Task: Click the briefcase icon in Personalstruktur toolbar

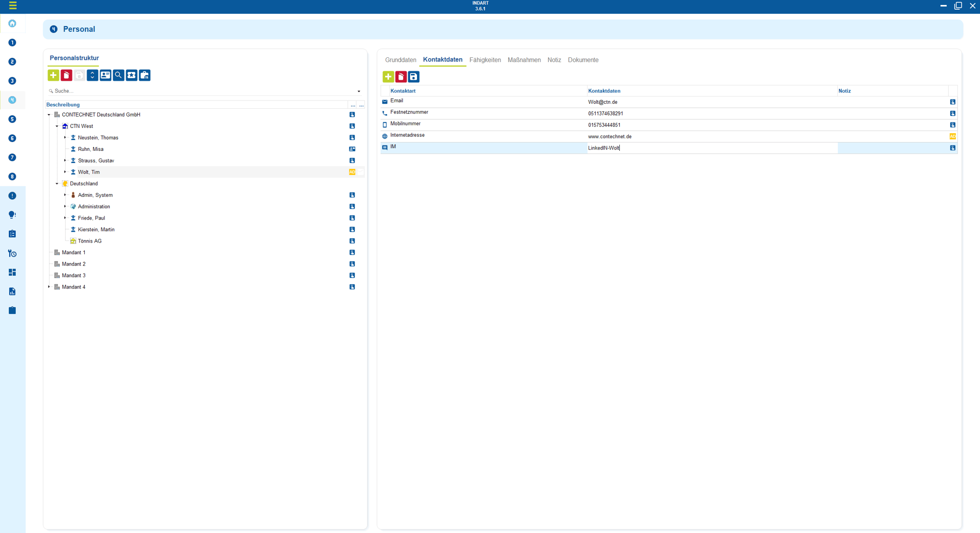Action: pos(145,75)
